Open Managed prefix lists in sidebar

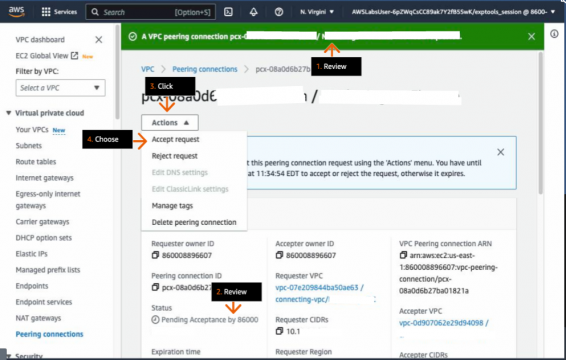pos(48,270)
